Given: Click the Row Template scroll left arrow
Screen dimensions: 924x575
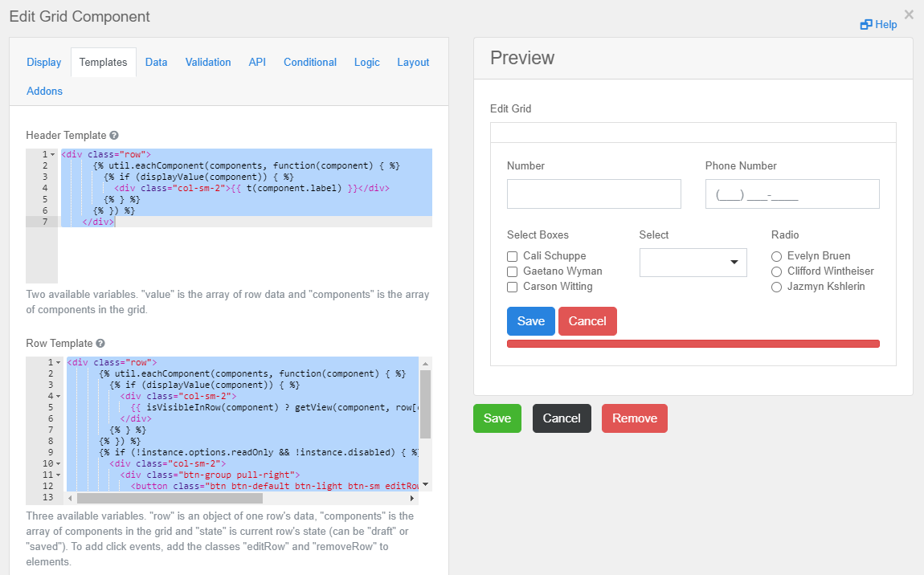Looking at the screenshot, I should [70, 499].
